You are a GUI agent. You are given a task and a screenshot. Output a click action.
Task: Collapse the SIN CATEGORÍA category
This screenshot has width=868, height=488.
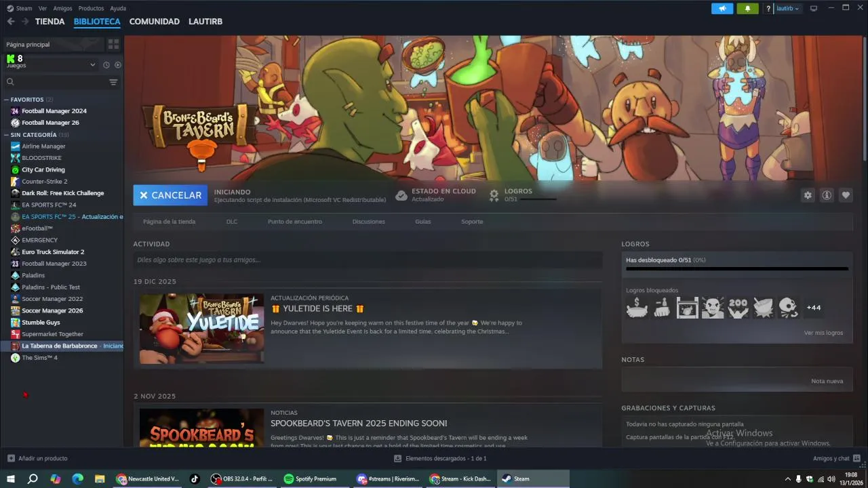pyautogui.click(x=7, y=135)
